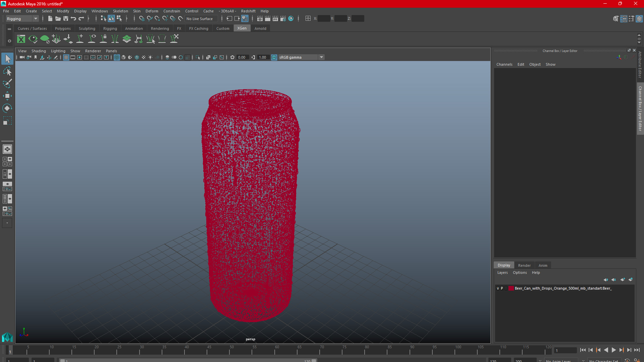Select the Lasso tool in the toolbox
The image size is (644, 362).
pos(7,71)
